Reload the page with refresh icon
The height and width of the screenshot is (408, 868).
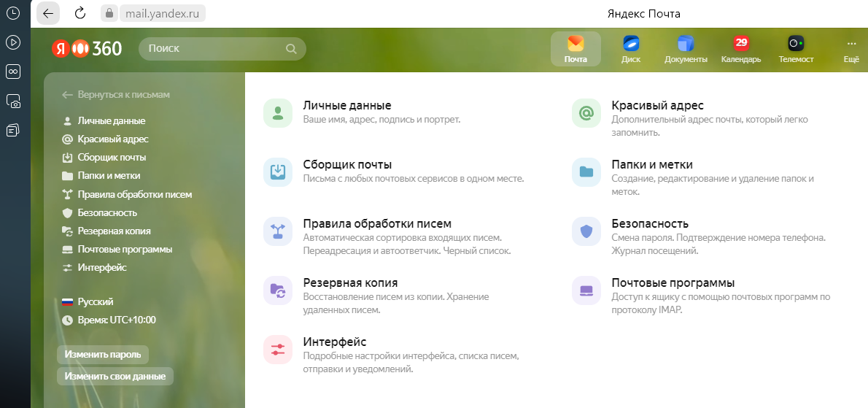(80, 13)
